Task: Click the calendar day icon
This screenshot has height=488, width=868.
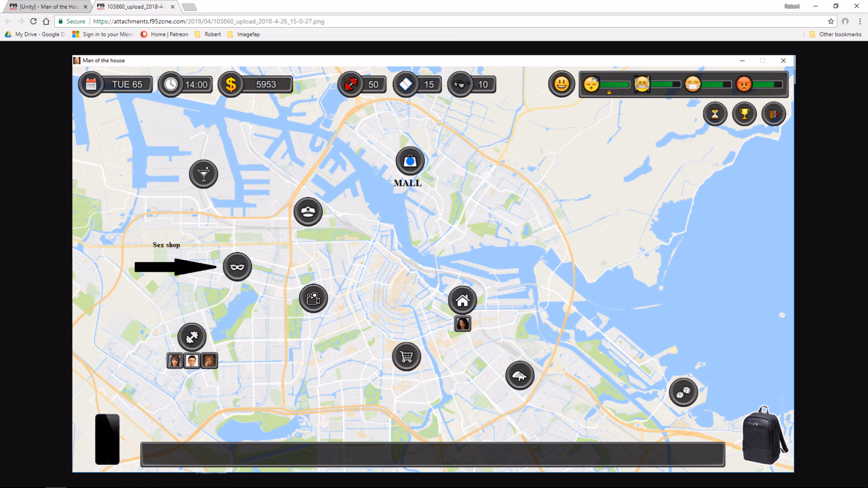Action: (x=91, y=85)
